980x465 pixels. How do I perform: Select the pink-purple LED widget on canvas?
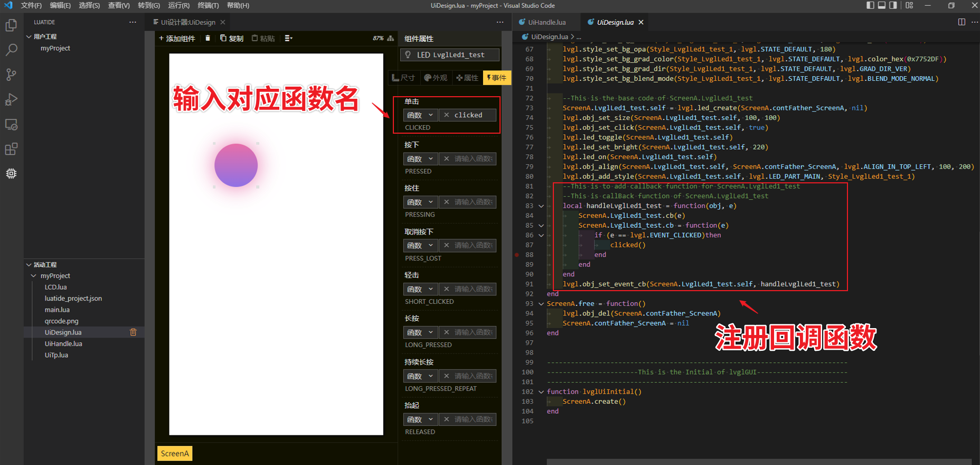tap(236, 165)
